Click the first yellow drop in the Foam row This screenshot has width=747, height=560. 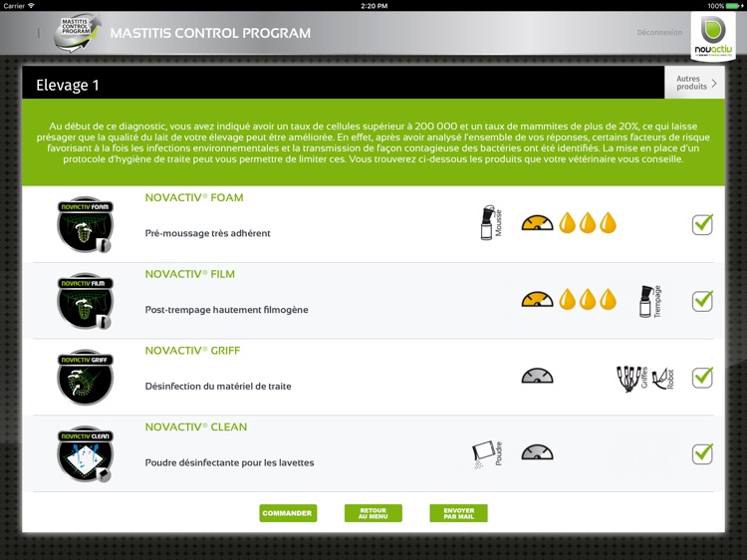click(567, 222)
